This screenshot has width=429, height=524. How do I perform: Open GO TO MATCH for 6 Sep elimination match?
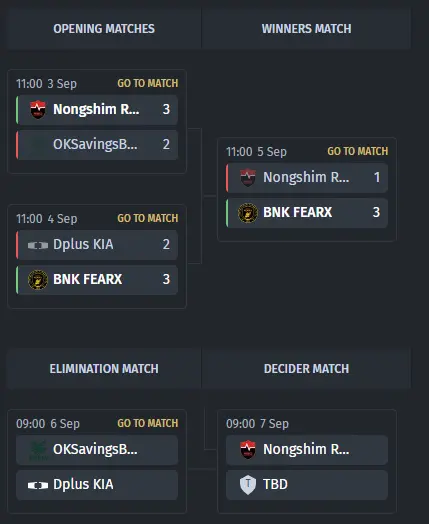coord(148,423)
